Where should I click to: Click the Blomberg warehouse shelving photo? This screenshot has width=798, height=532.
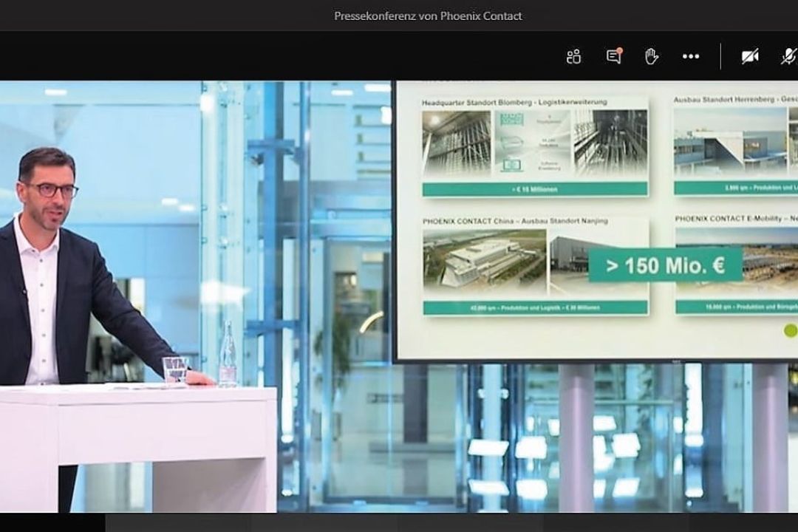[457, 143]
